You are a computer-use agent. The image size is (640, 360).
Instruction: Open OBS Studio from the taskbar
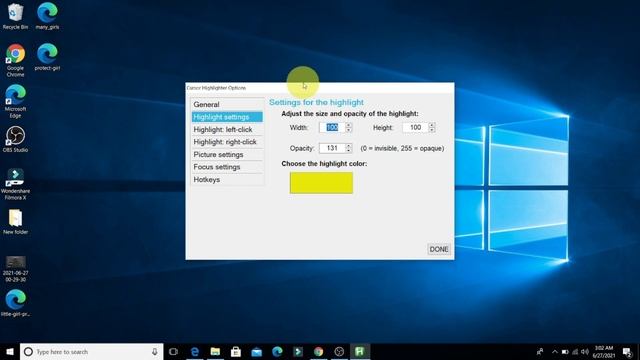coord(339,351)
